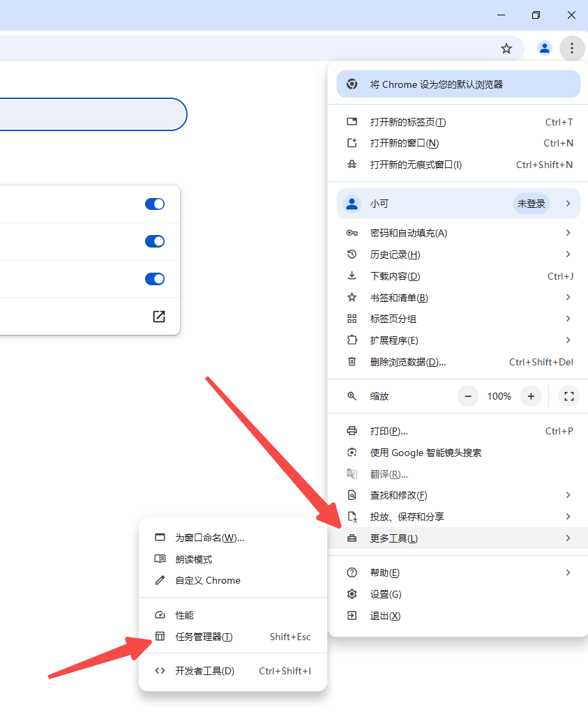
Task: Open the 小可 profile row
Action: click(458, 204)
